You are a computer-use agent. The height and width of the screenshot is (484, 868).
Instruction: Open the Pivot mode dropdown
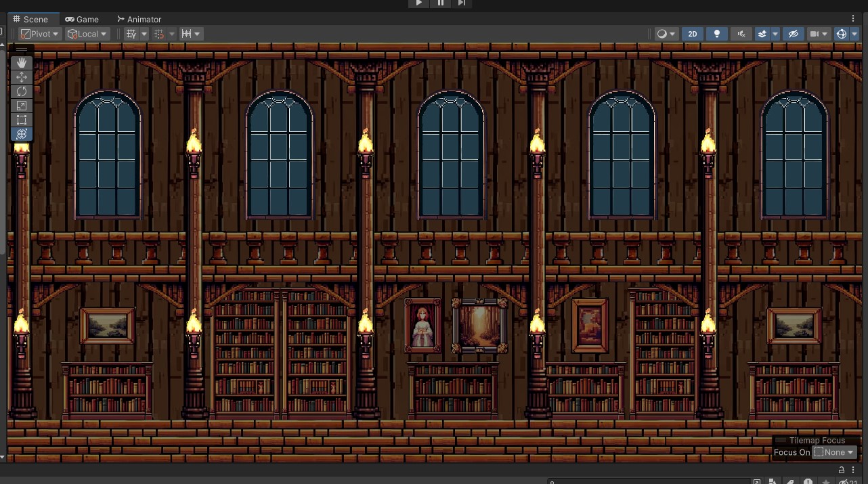click(39, 33)
